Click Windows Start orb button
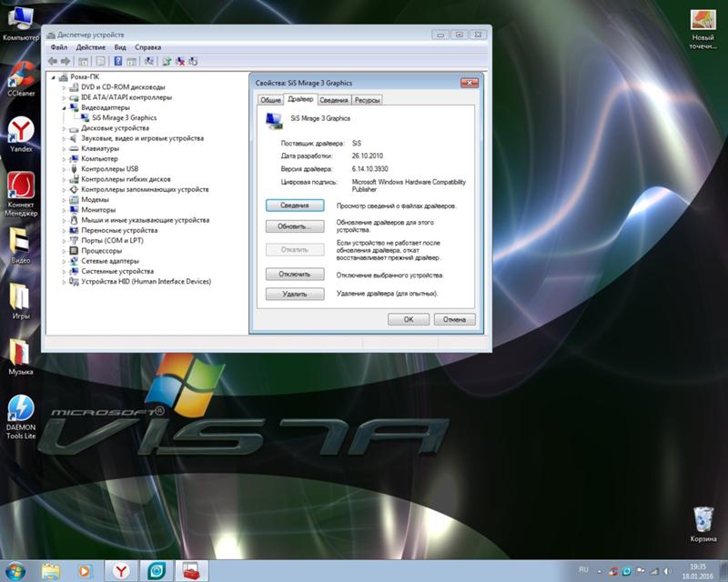The width and height of the screenshot is (728, 582). 15,570
